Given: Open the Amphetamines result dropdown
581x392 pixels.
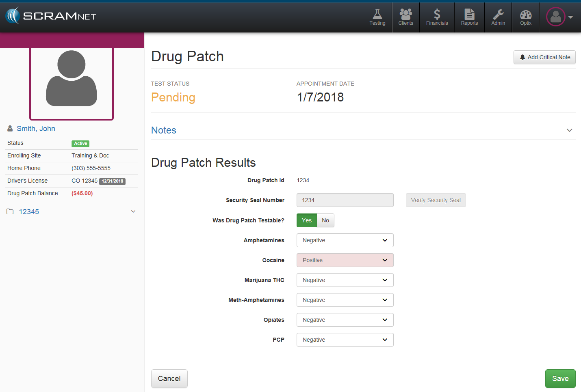Looking at the screenshot, I should [x=345, y=240].
